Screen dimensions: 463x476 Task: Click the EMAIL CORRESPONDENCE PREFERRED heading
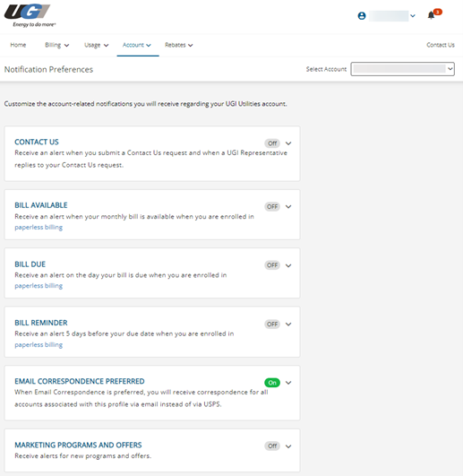pyautogui.click(x=80, y=381)
